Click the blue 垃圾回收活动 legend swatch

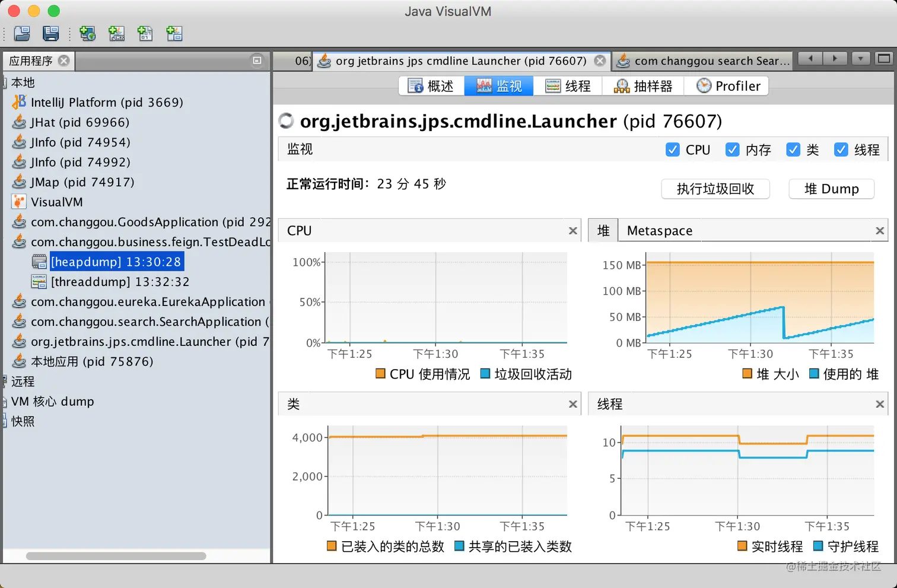click(x=485, y=374)
